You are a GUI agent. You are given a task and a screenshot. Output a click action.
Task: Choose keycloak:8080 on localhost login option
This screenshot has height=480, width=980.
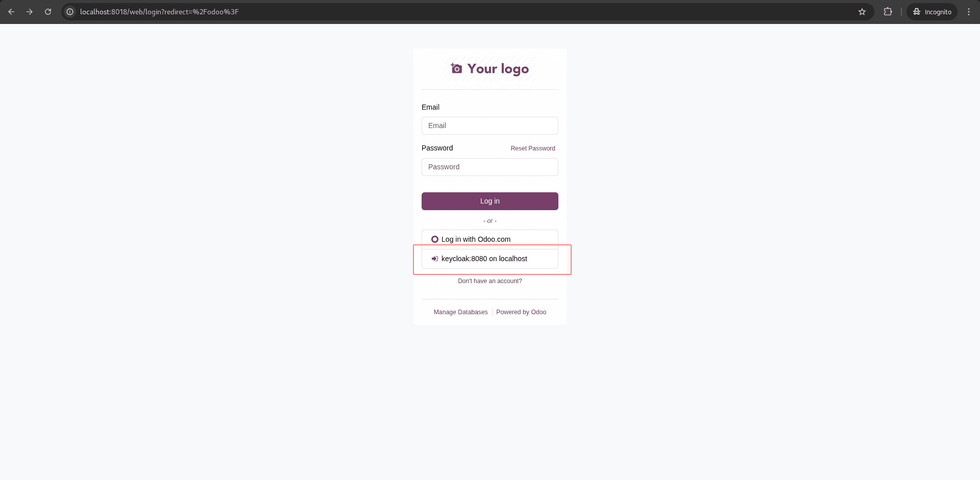(489, 259)
